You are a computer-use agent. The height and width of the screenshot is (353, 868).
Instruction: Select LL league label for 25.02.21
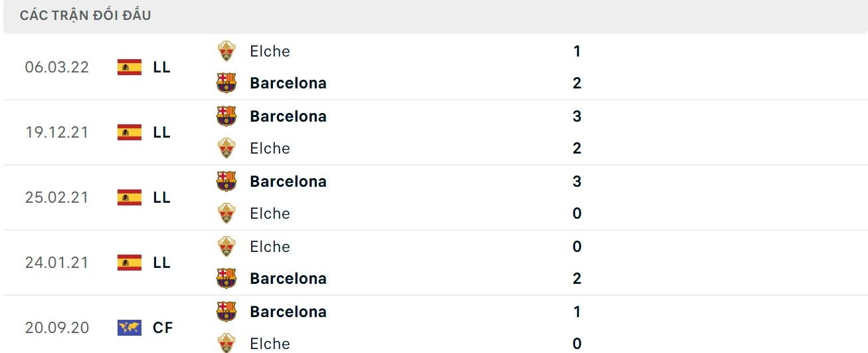click(161, 197)
